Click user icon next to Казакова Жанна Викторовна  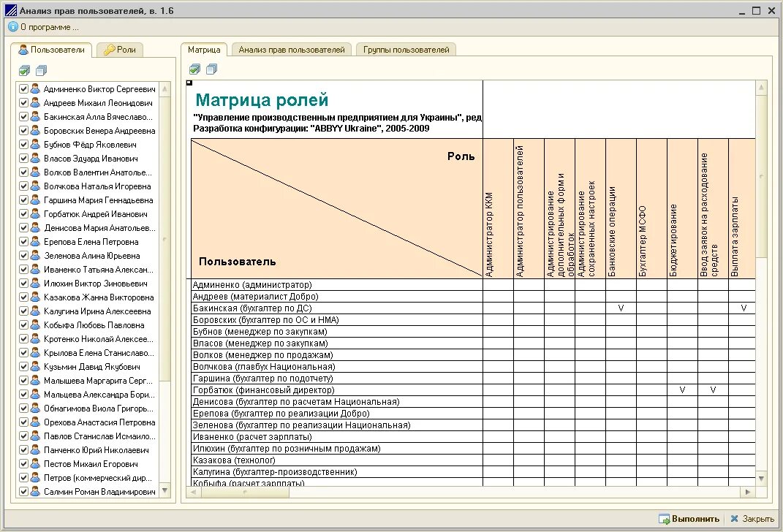(35, 297)
